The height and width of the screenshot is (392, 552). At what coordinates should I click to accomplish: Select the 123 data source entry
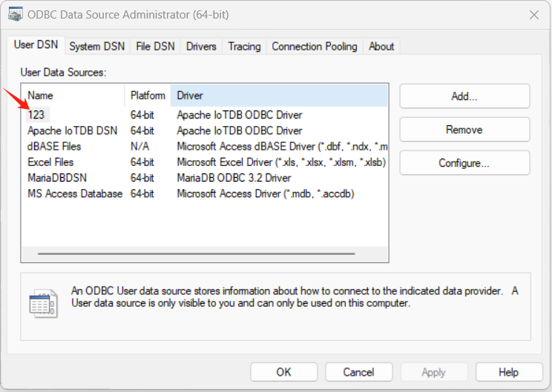click(36, 115)
